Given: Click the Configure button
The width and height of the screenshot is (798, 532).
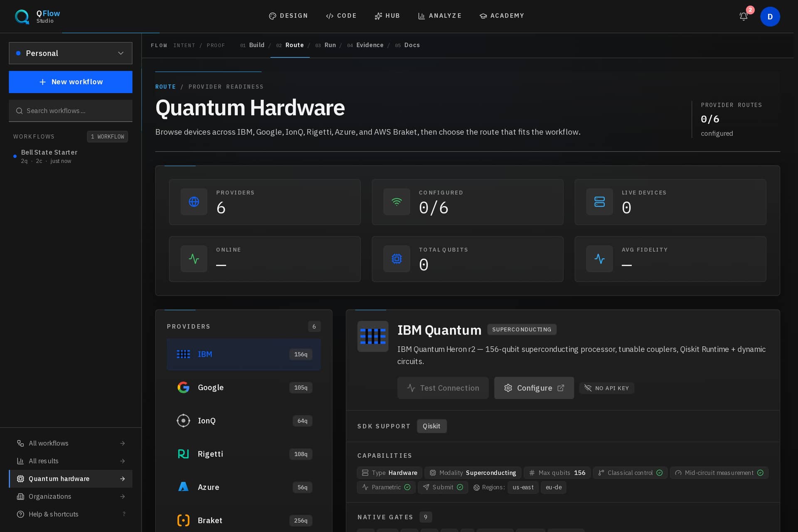Looking at the screenshot, I should tap(534, 388).
